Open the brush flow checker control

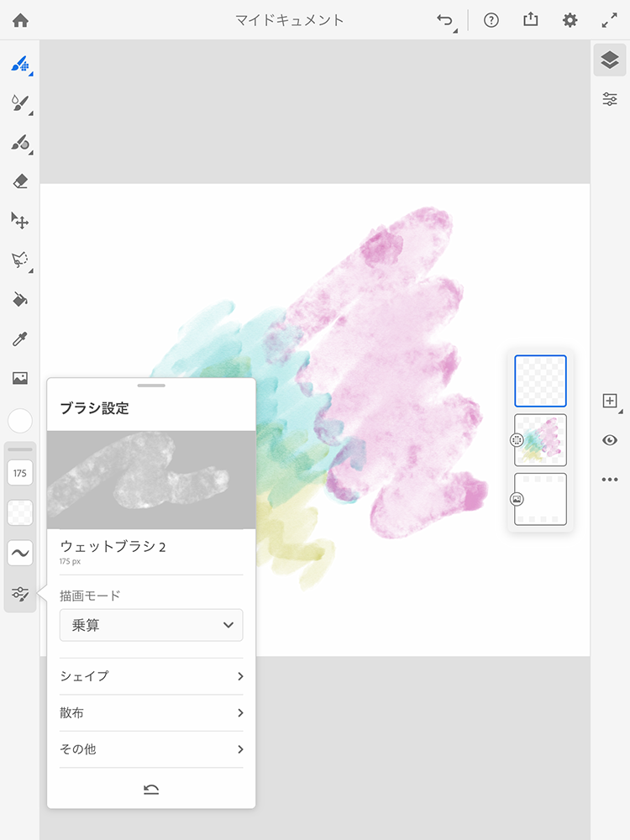coord(20,512)
